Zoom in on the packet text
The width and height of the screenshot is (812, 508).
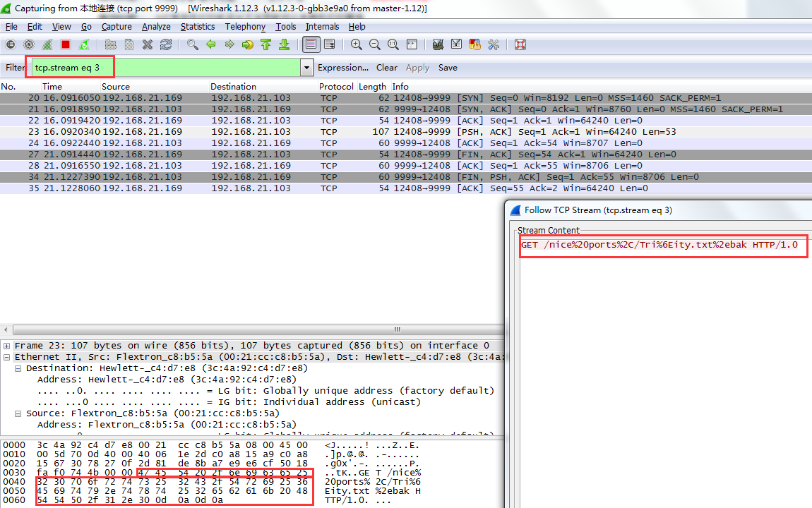[x=357, y=45]
